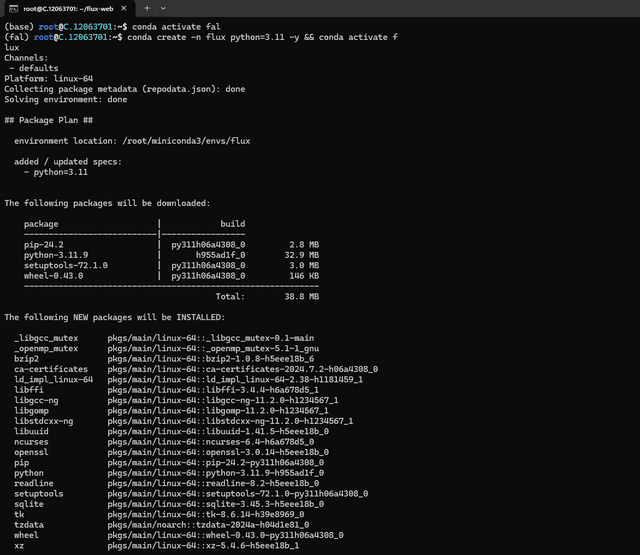Close the flux-web terminal tab
Screen dimensions: 640x555
(124, 8)
